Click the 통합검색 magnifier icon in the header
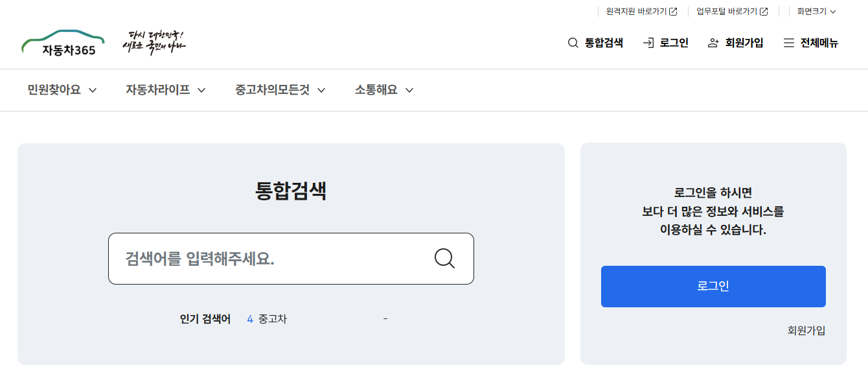Viewport: 868px width, 376px height. pyautogui.click(x=573, y=43)
